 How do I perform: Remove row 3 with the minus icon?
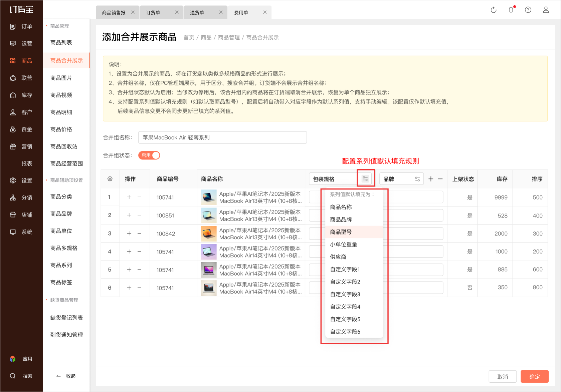click(139, 234)
